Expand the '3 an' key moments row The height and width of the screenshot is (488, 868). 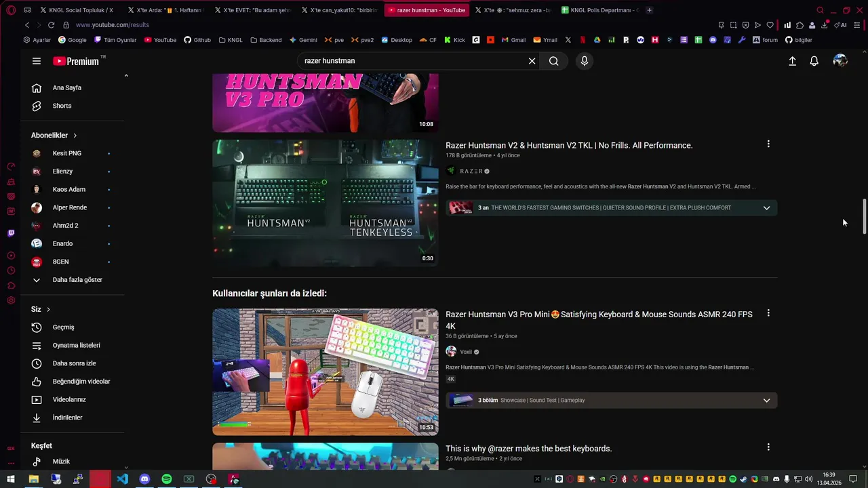coord(612,207)
